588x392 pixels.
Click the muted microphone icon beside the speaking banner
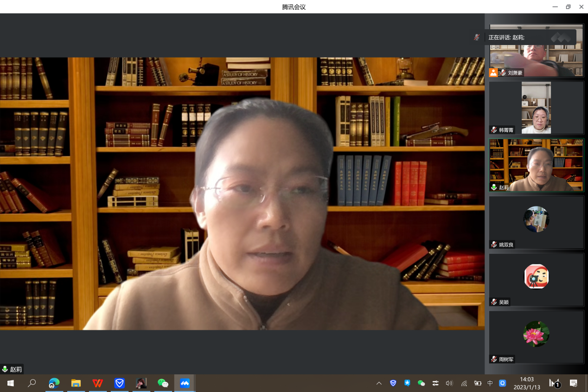(x=477, y=37)
